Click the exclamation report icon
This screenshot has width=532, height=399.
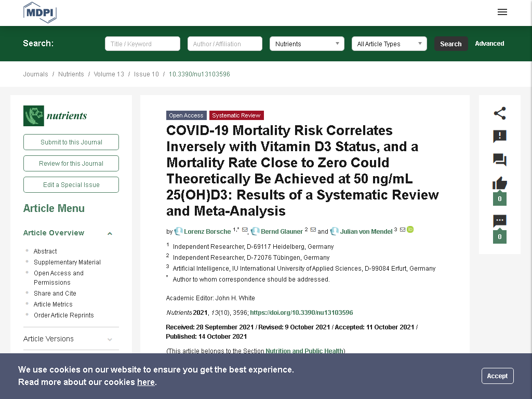(499, 137)
